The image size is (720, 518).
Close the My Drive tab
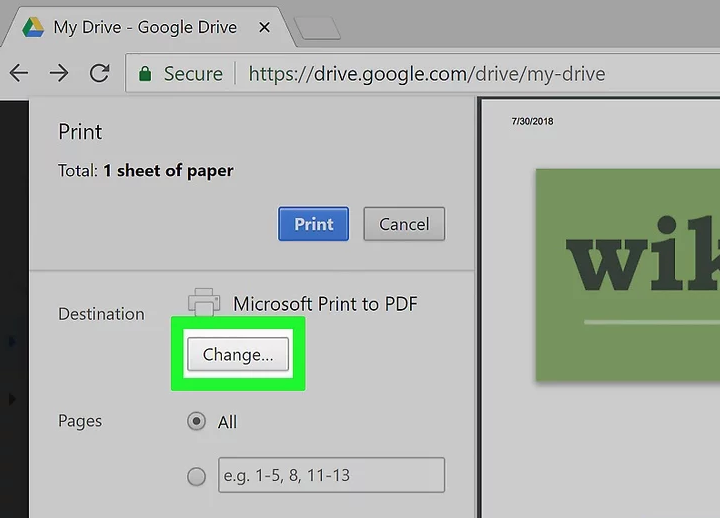point(265,27)
